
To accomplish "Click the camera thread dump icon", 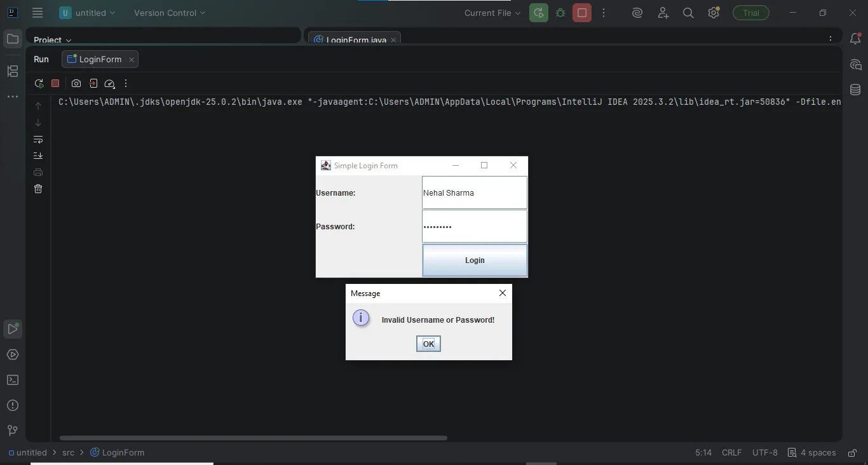I will (76, 83).
